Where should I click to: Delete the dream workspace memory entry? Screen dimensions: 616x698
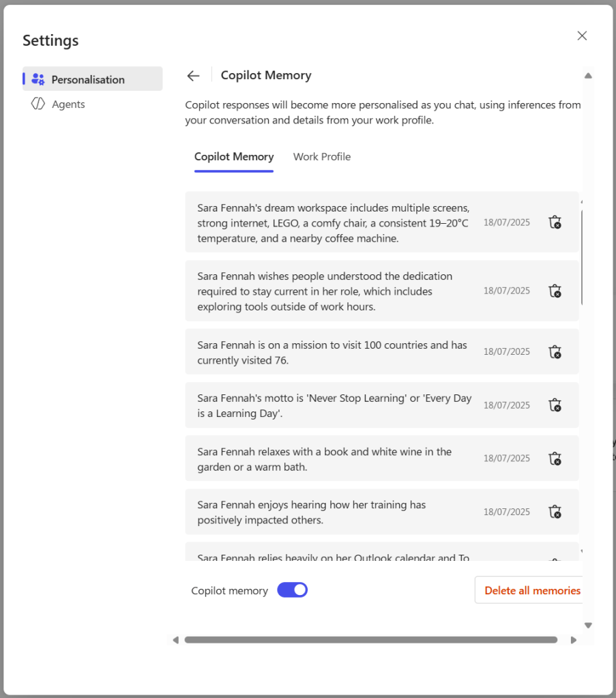click(x=555, y=222)
